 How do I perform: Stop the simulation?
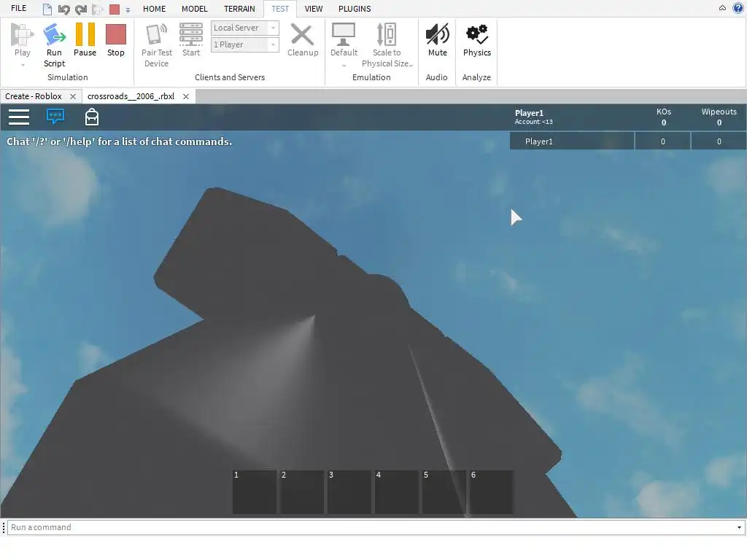pyautogui.click(x=116, y=34)
